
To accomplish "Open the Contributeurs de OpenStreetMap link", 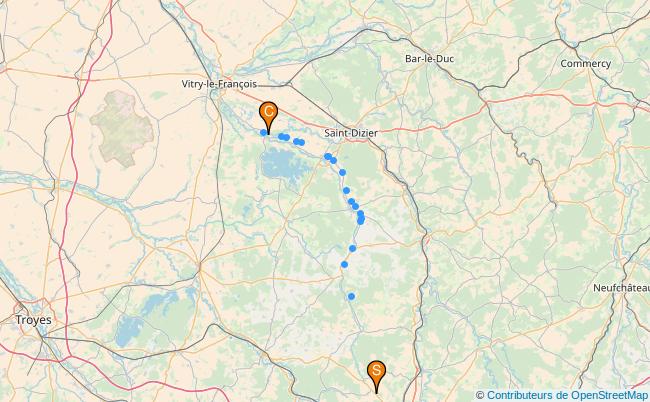I will tap(568, 395).
